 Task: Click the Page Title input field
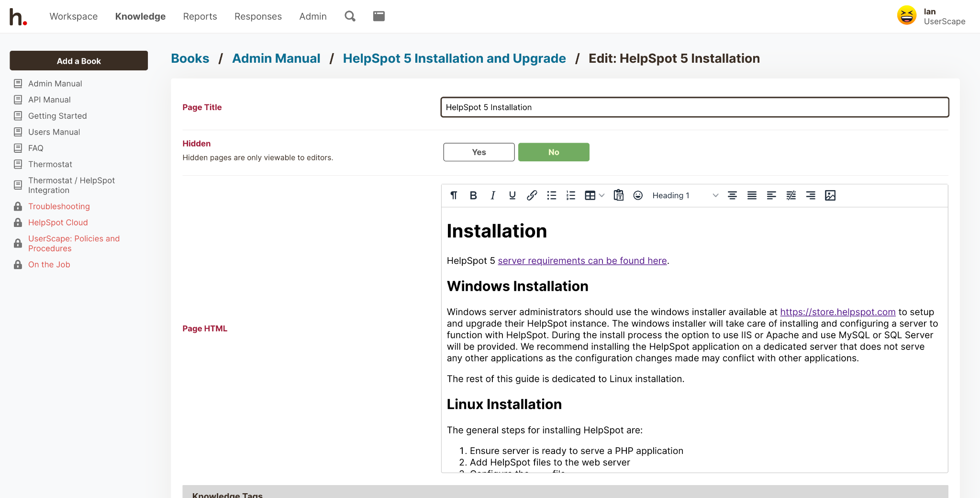pyautogui.click(x=695, y=107)
